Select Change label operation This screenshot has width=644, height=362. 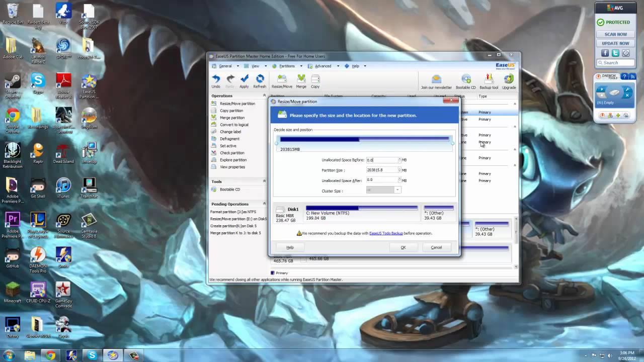[x=230, y=132]
